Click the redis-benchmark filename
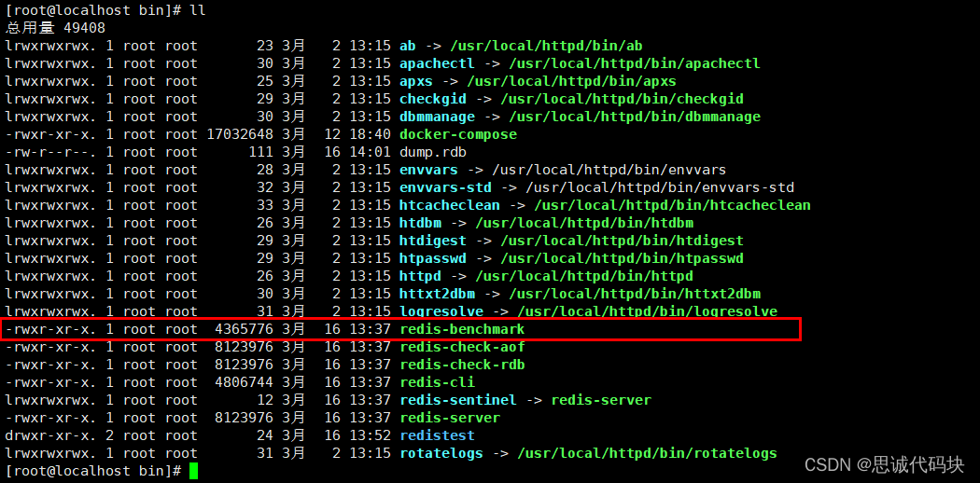The image size is (980, 483). (462, 329)
